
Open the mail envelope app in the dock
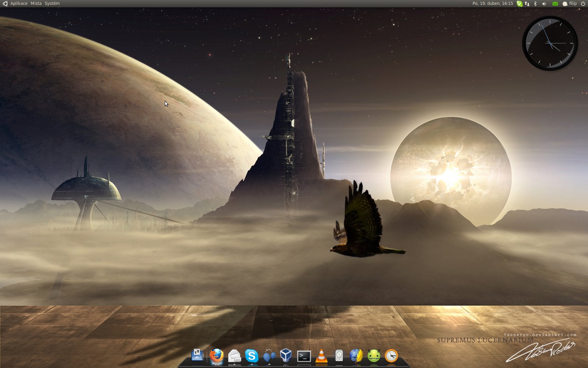234,356
